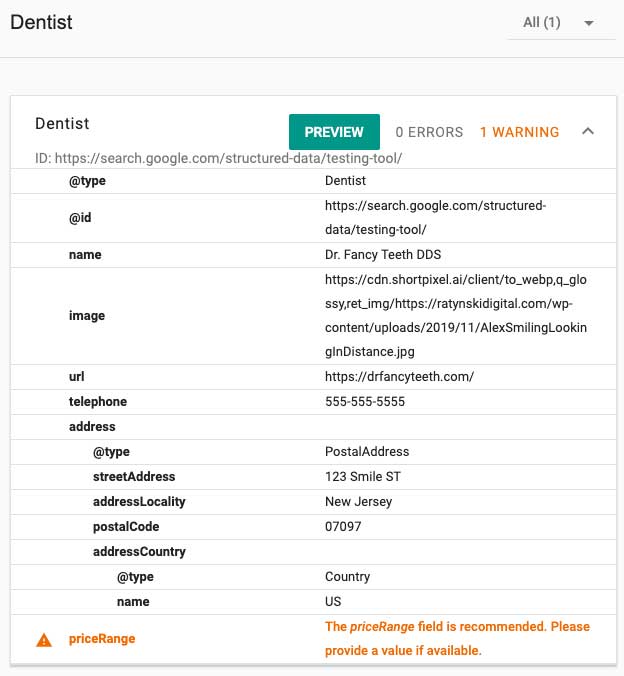
Task: Click the Dentist page heading
Action: (41, 22)
